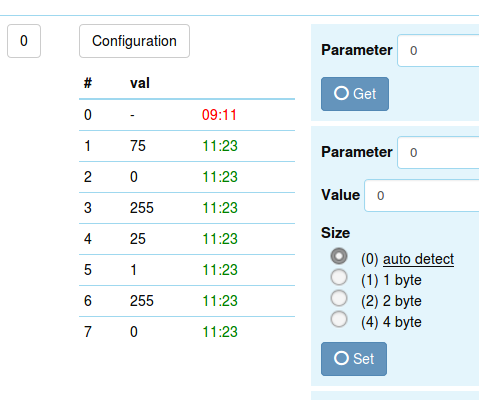Select the auto detect size radio button

339,256
